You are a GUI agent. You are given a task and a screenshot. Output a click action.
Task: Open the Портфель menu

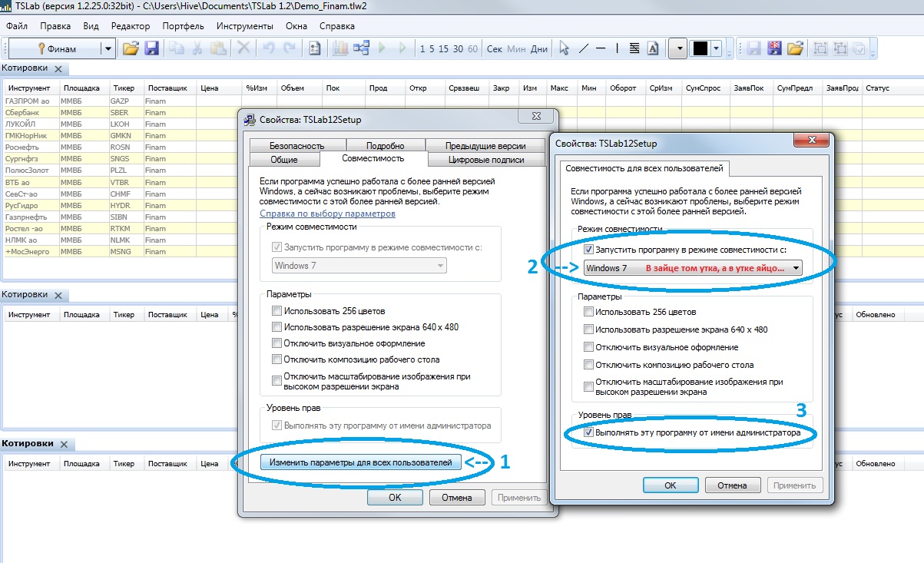[183, 25]
